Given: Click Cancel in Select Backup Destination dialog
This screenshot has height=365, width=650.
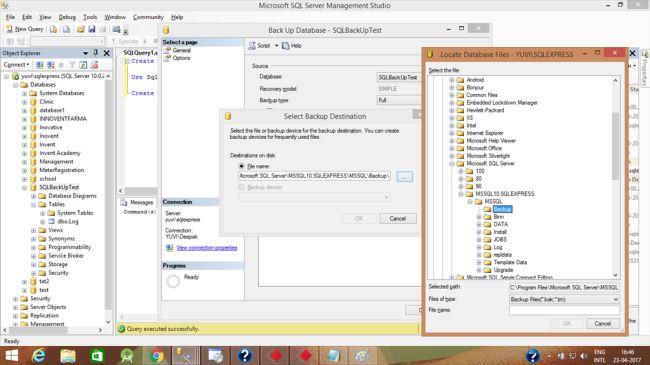Looking at the screenshot, I should 398,219.
